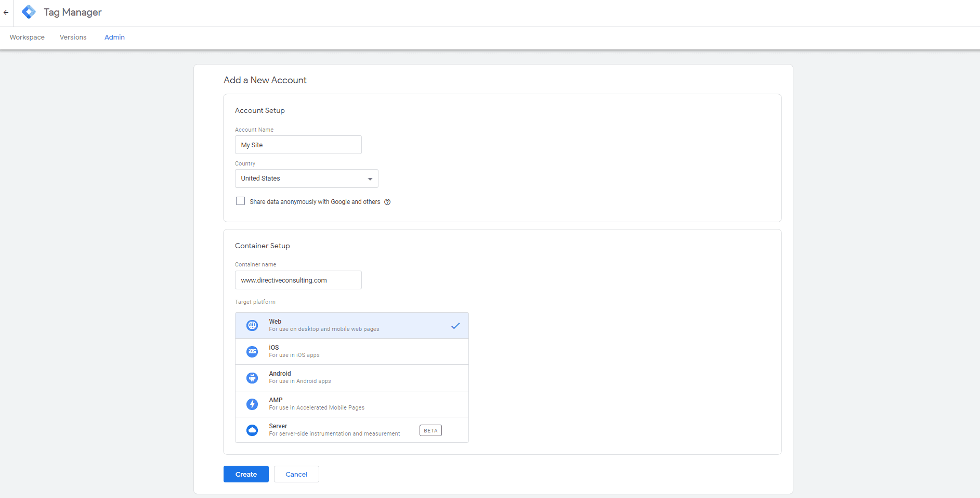Select 'For use in iOS apps' text
This screenshot has height=498, width=980.
click(x=294, y=355)
